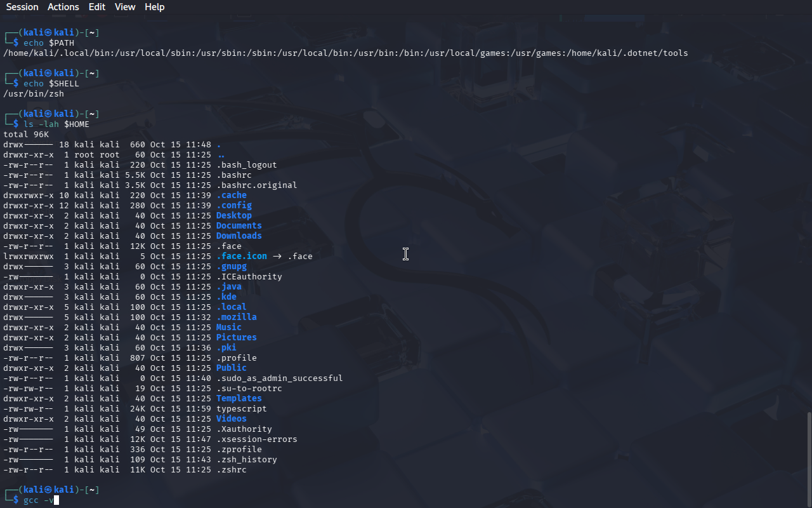Click the .mozilla directory name
Image resolution: width=812 pixels, height=508 pixels.
[x=236, y=317]
